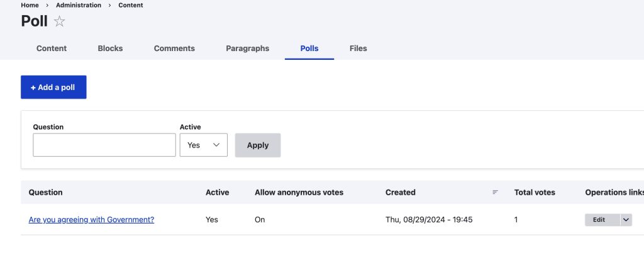The image size is (644, 269).
Task: Click the Active column header
Action: 217,193
